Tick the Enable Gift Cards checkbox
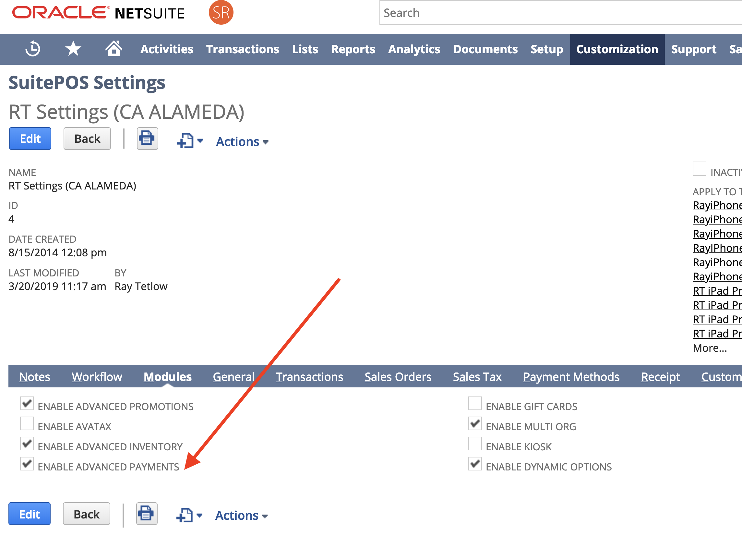This screenshot has width=742, height=560. click(x=475, y=403)
